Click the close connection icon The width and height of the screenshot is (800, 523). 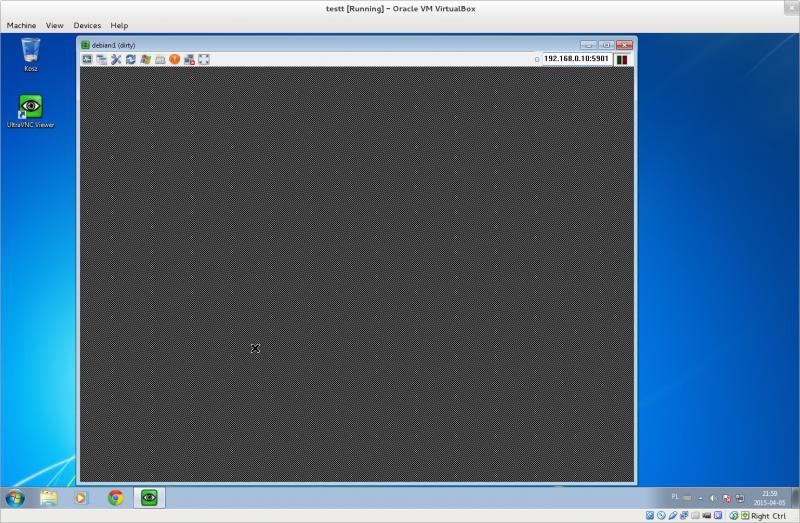(x=189, y=59)
